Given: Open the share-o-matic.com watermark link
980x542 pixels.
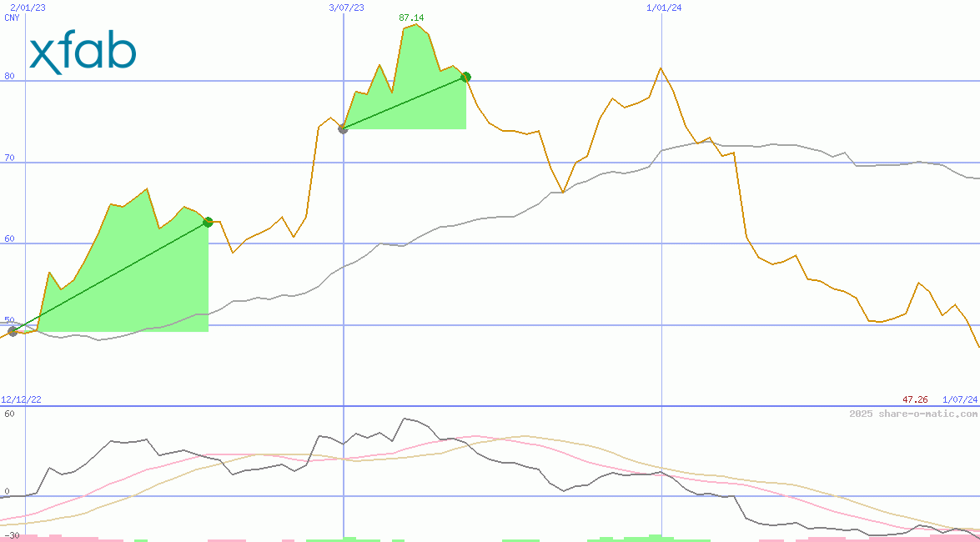Looking at the screenshot, I should [x=912, y=414].
